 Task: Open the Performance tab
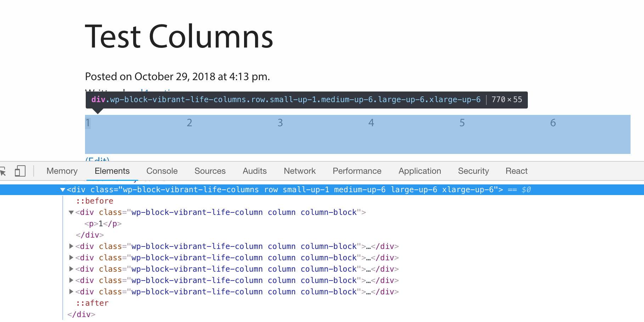click(357, 171)
